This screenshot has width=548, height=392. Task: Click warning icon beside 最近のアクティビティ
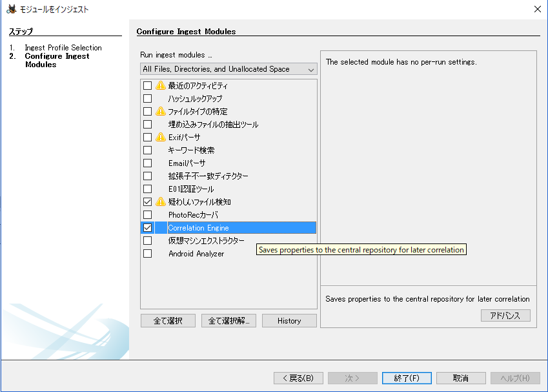pos(161,85)
